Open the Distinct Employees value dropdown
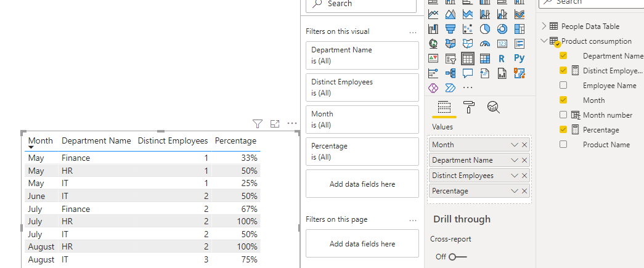This screenshot has height=268, width=644. [x=514, y=176]
